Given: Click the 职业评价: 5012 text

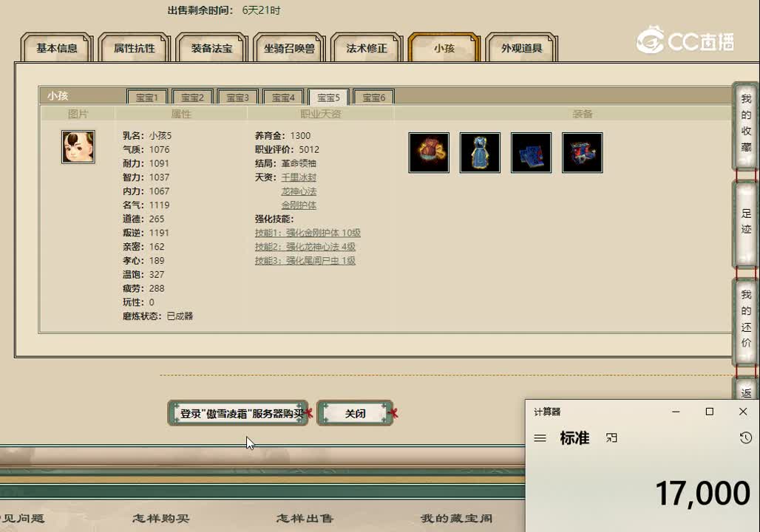Looking at the screenshot, I should click(287, 150).
